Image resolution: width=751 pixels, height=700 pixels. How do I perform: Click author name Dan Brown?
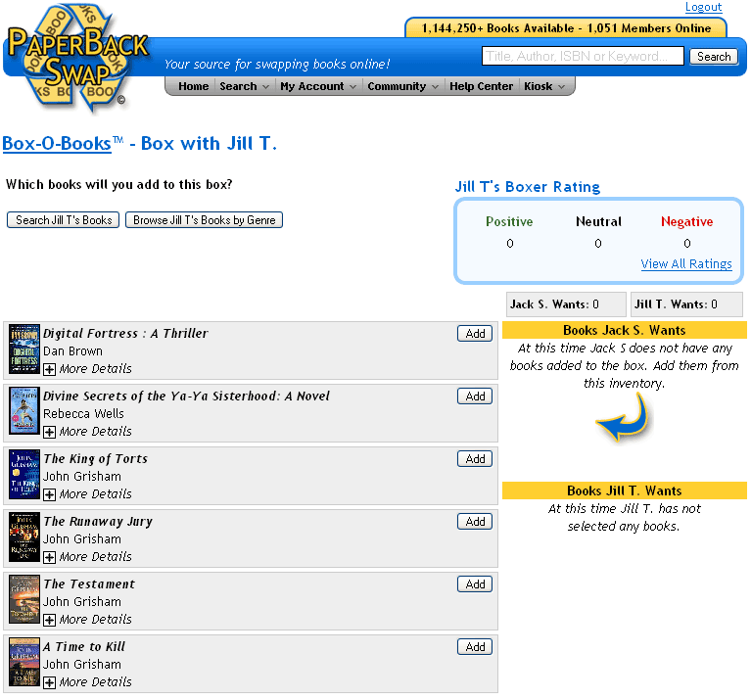tap(72, 351)
